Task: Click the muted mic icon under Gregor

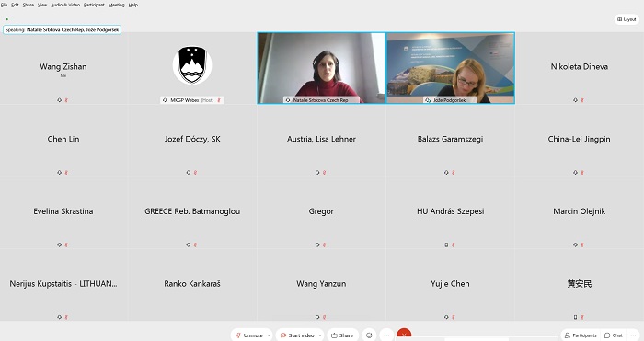Action: [324, 245]
